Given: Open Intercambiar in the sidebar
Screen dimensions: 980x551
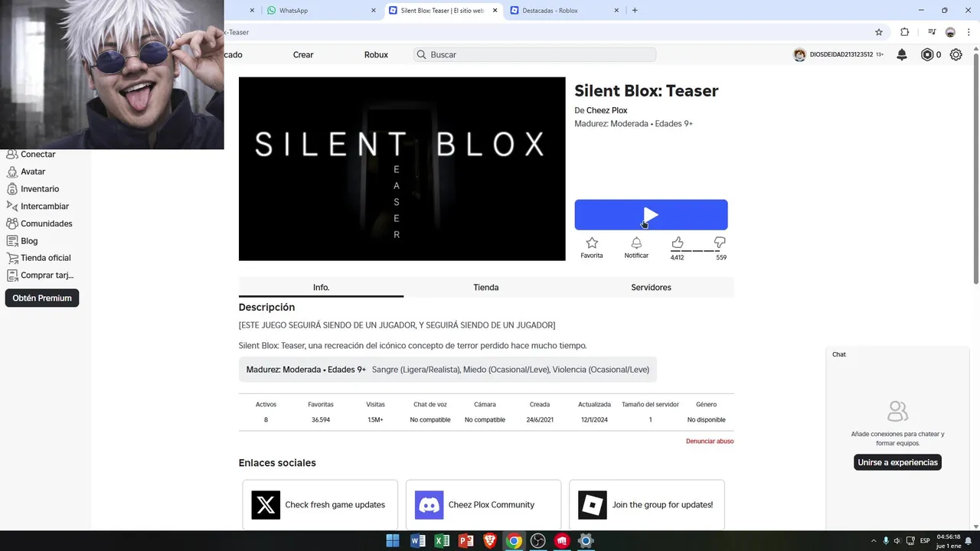Looking at the screenshot, I should point(44,206).
